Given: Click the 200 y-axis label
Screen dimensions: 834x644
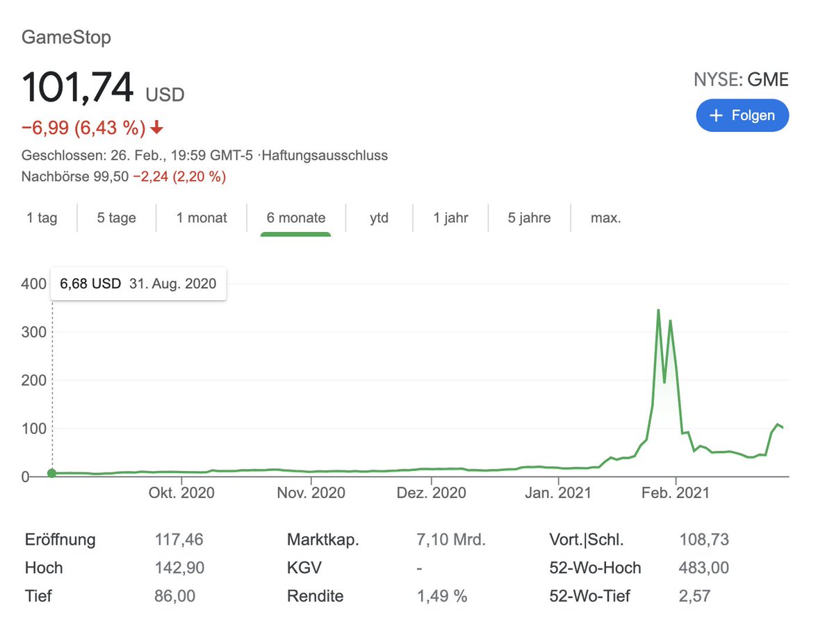Looking at the screenshot, I should tap(34, 381).
